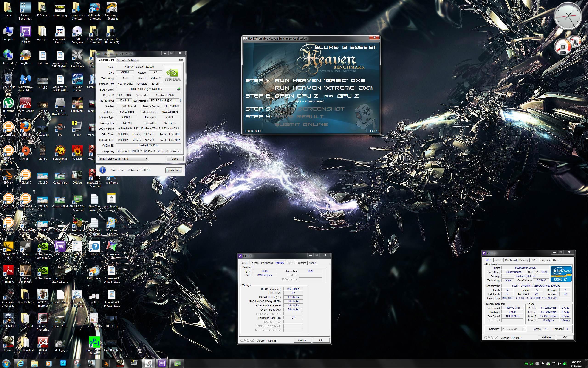Open the DVD Decrypter desktop icon
The image size is (588, 368).
[77, 35]
